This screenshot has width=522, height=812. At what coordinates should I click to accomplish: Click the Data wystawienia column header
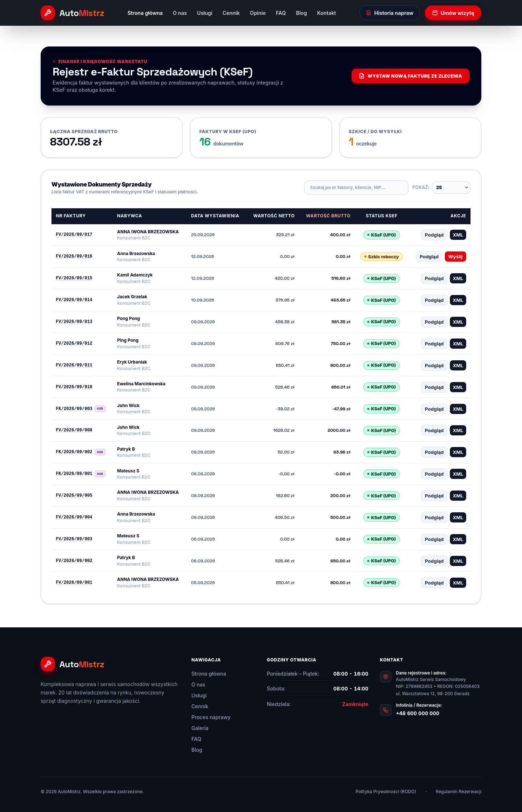click(215, 216)
